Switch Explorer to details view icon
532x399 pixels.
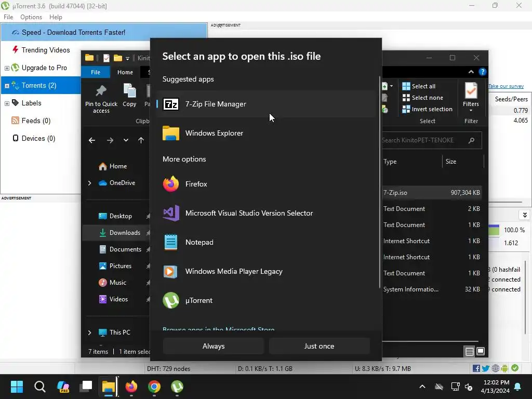(x=470, y=352)
